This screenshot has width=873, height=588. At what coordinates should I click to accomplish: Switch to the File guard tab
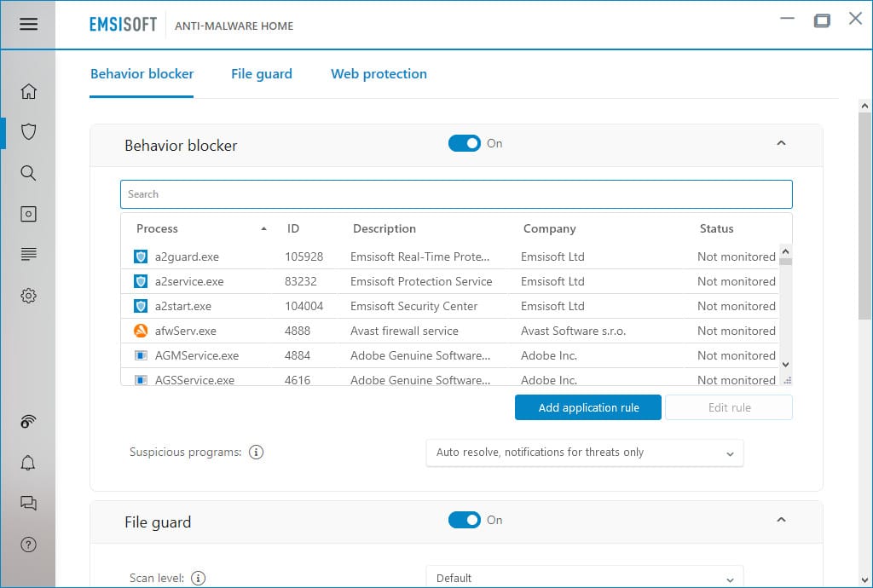point(262,74)
